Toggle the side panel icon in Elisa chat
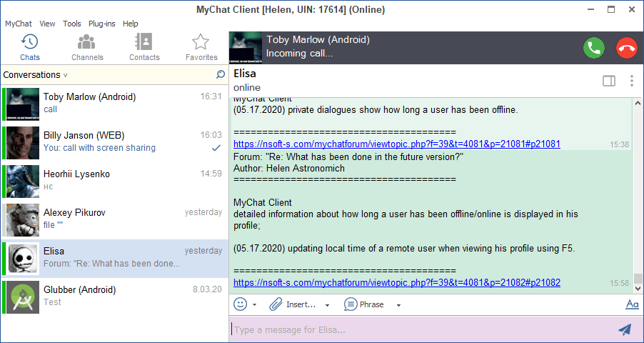This screenshot has height=343, width=644. 609,81
